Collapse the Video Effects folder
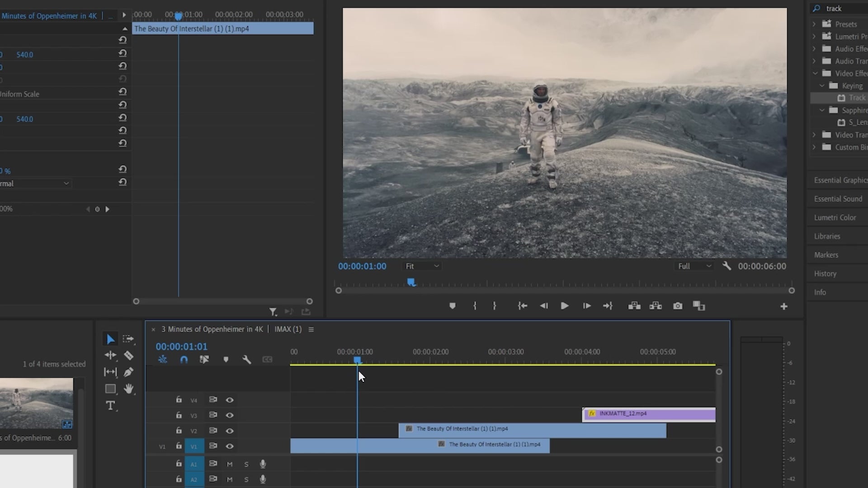The width and height of the screenshot is (868, 488). (x=815, y=73)
